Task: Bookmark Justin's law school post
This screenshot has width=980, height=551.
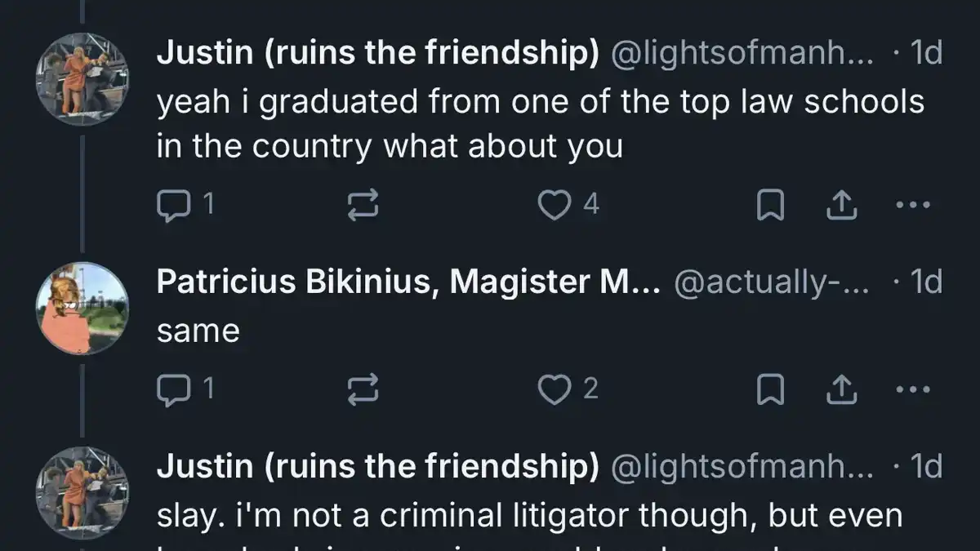Action: [x=770, y=206]
